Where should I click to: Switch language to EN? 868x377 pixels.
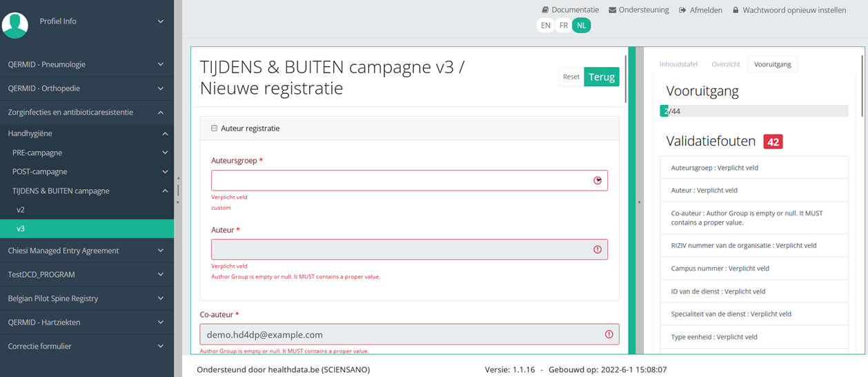[x=546, y=26]
